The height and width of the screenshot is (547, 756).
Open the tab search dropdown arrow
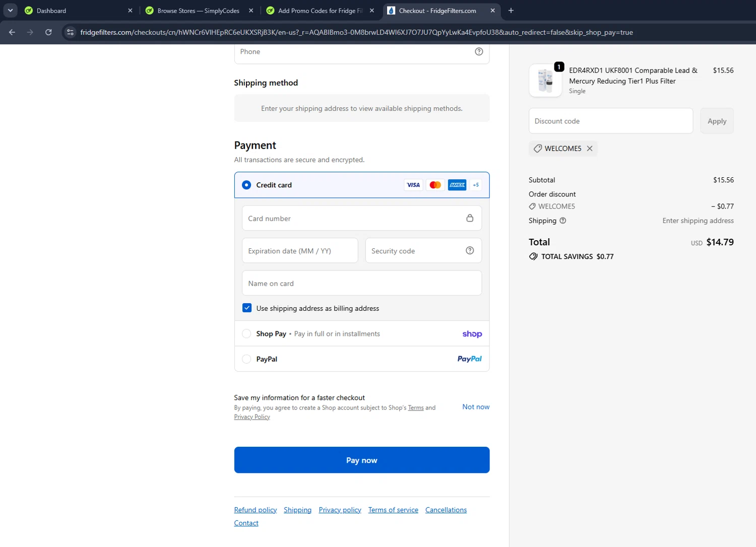click(10, 10)
